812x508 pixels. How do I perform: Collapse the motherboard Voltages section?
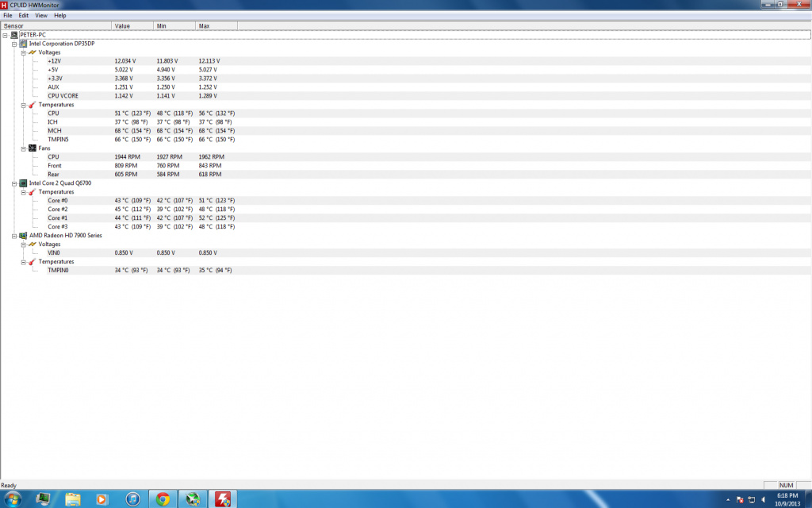point(23,52)
